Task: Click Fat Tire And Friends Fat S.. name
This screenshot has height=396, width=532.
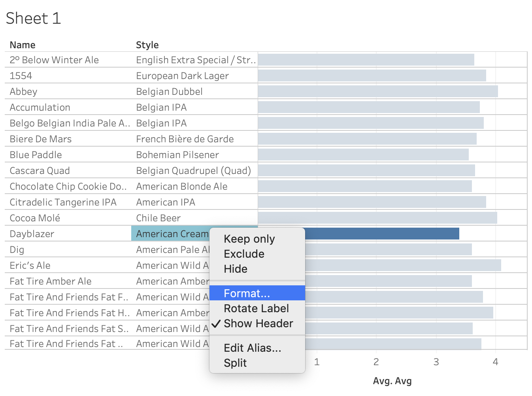Action: [x=69, y=328]
